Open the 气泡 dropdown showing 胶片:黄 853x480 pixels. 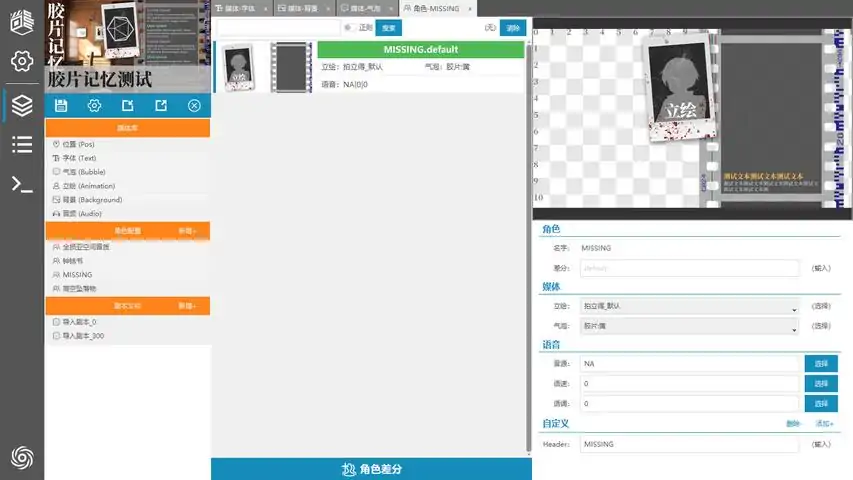[690, 327]
